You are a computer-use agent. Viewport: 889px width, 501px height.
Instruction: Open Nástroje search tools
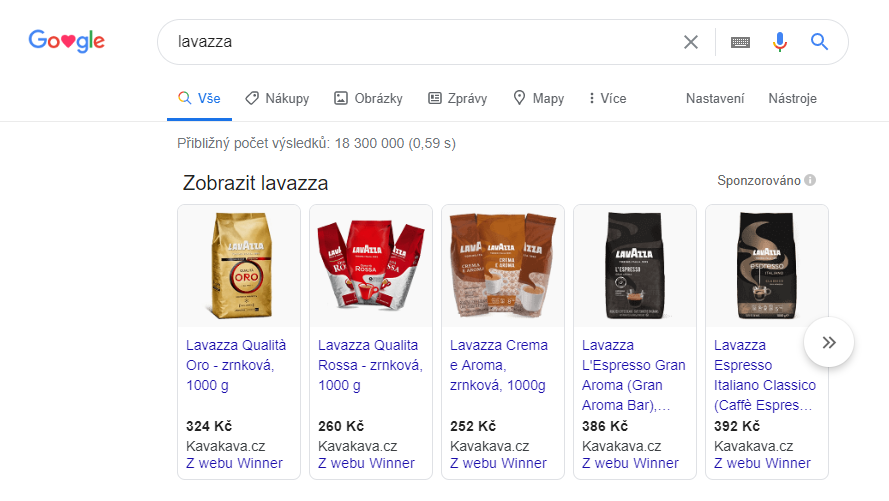point(793,99)
